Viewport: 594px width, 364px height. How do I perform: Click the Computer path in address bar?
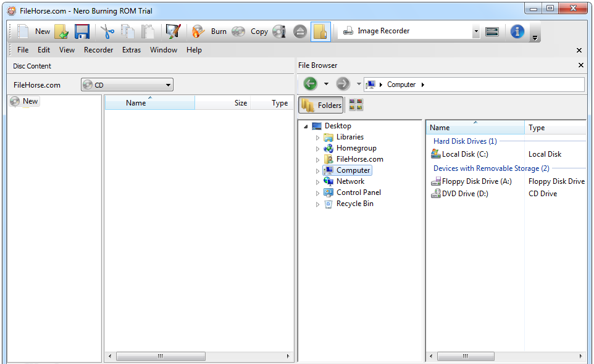tap(401, 85)
